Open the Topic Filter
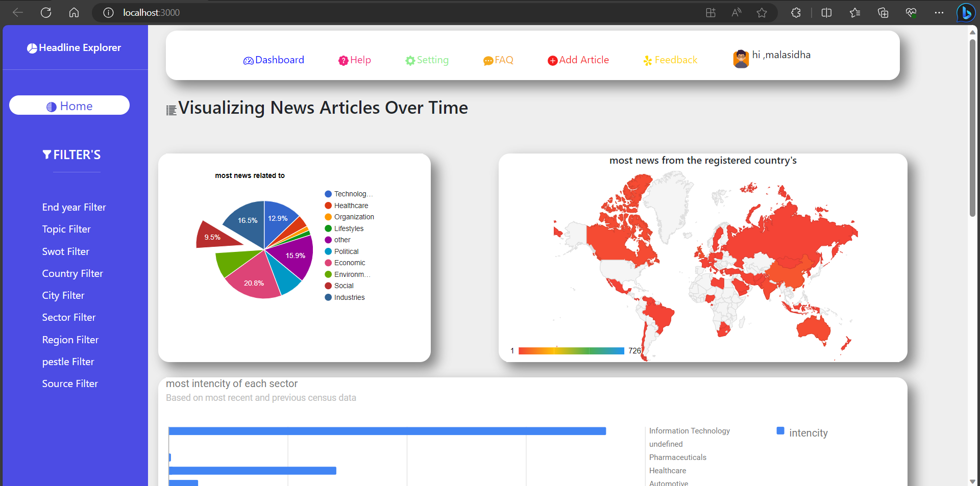This screenshot has width=980, height=486. [x=66, y=229]
